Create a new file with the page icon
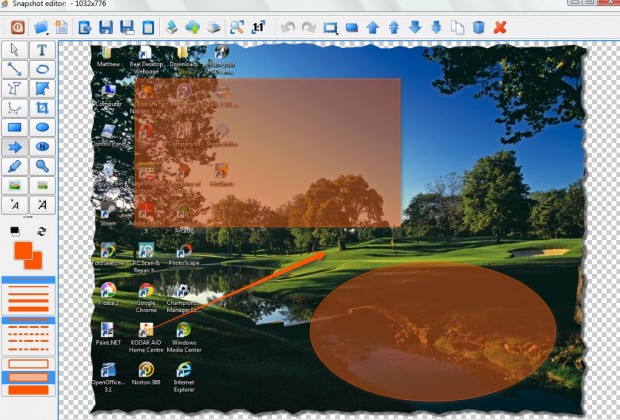This screenshot has width=620, height=420. coord(61,27)
